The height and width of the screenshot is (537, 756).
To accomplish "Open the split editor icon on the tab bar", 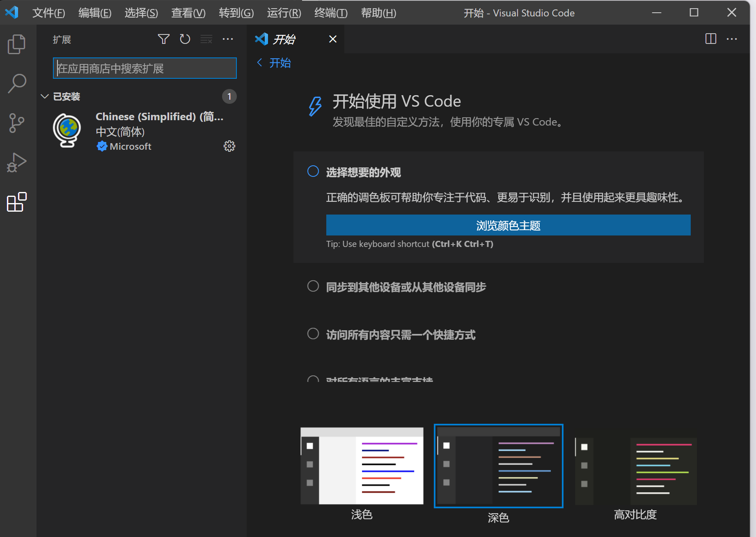I will [710, 39].
